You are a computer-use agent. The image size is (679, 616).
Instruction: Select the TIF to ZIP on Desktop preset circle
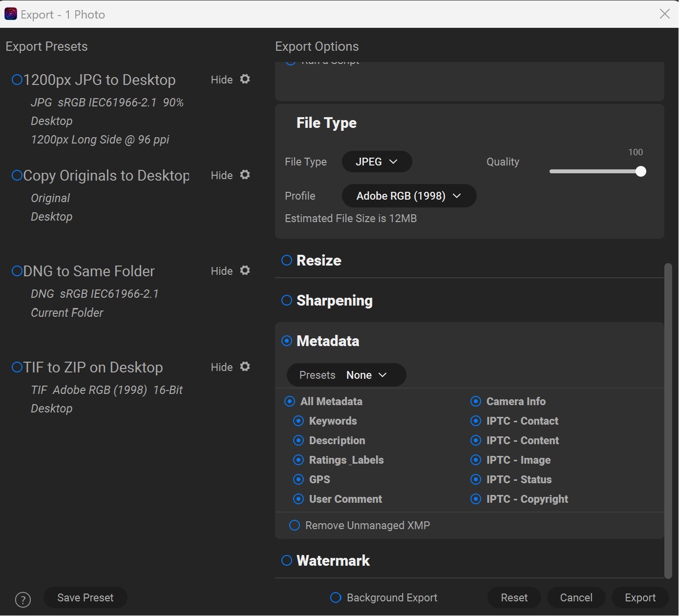[x=17, y=367]
